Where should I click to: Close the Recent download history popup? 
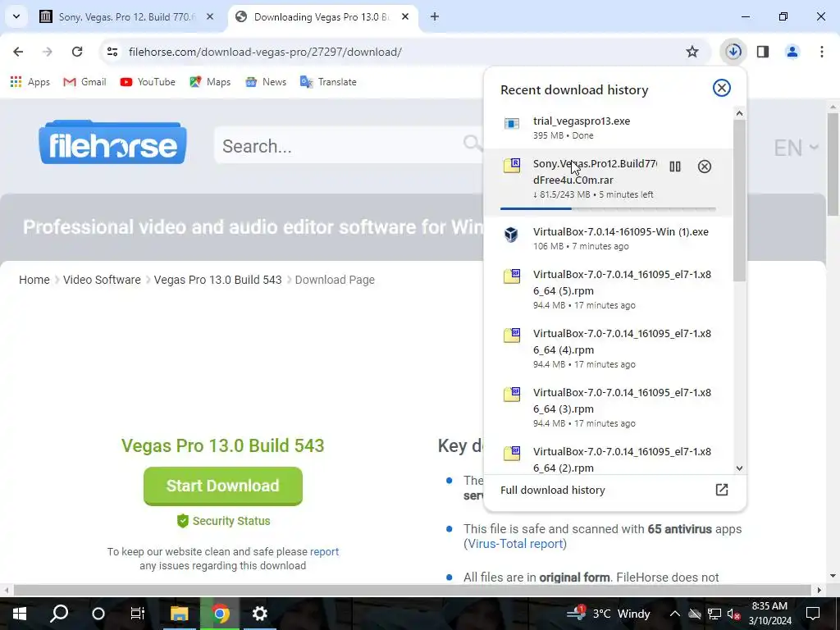[722, 88]
